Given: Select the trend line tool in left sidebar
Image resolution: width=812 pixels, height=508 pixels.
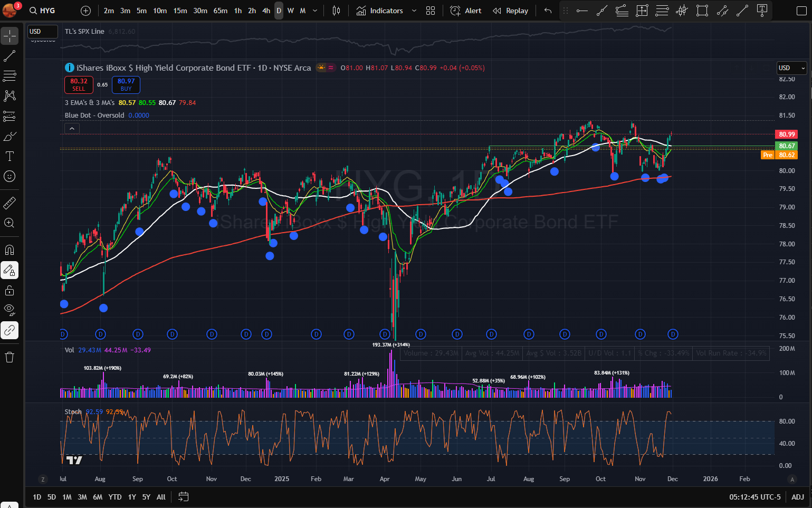Looking at the screenshot, I should tap(9, 56).
